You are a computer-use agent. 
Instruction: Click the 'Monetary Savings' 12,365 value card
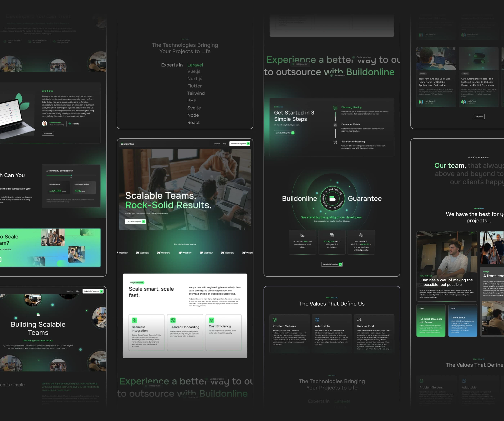pyautogui.click(x=58, y=188)
